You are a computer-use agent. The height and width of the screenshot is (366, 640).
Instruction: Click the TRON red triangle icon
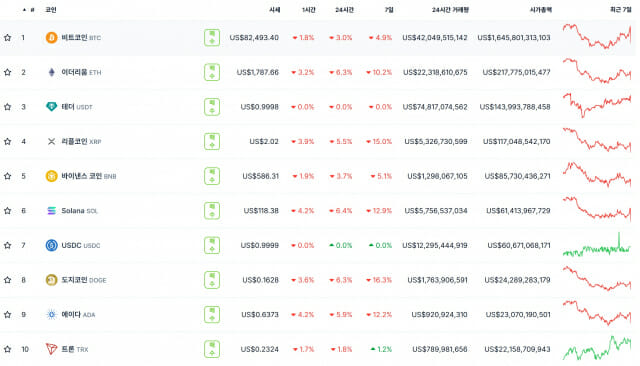coord(51,349)
